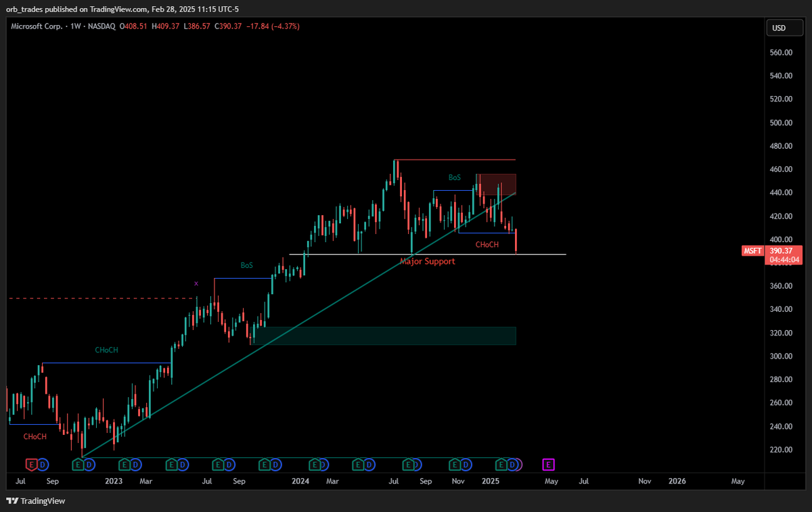Open the dividend D marker beside the red earnings icon
Screen dimensions: 812x512
click(43, 464)
